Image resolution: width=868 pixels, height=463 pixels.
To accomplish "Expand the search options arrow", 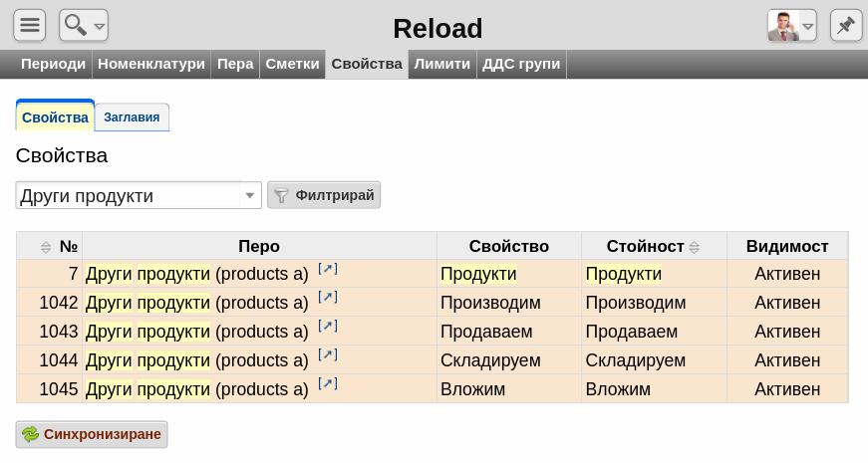I will [x=99, y=27].
